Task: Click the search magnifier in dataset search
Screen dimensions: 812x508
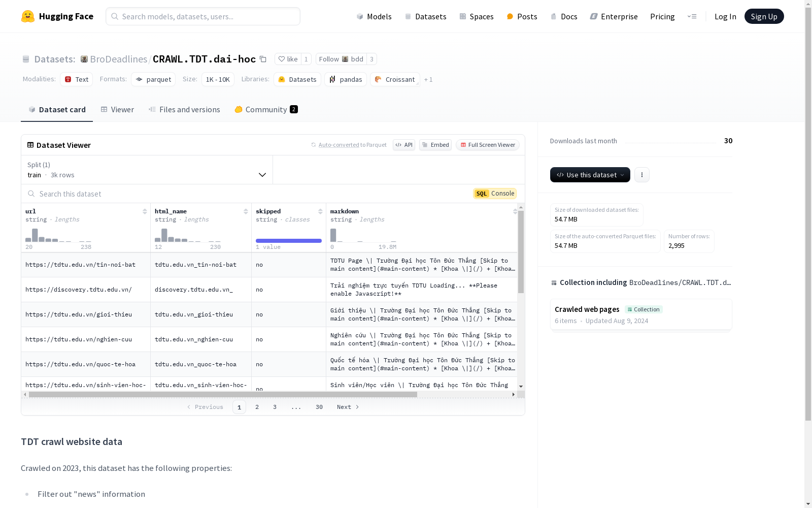Action: 31,194
